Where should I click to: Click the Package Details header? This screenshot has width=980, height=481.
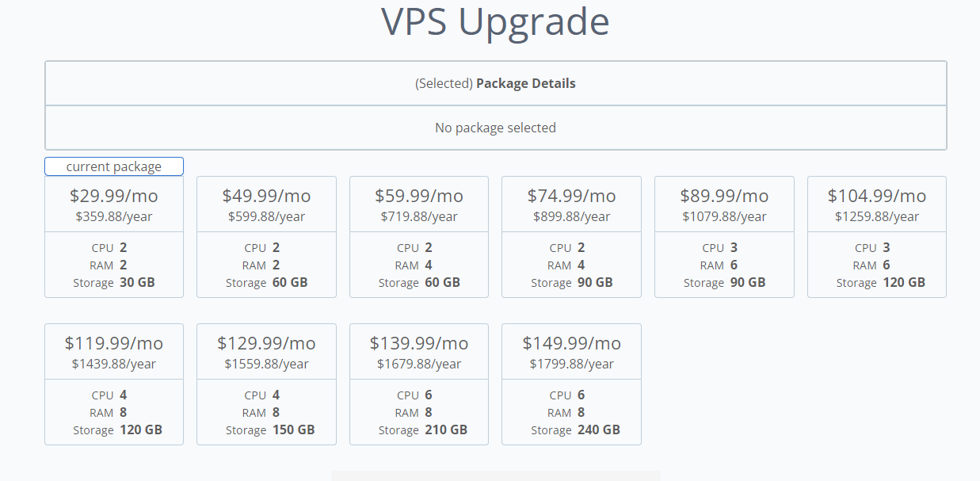point(495,83)
